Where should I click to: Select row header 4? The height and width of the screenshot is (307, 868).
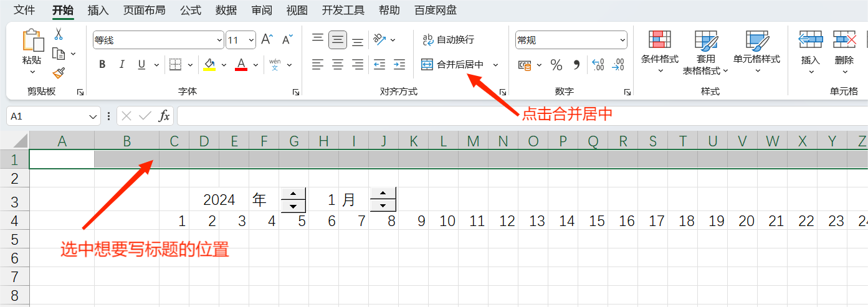(14, 220)
